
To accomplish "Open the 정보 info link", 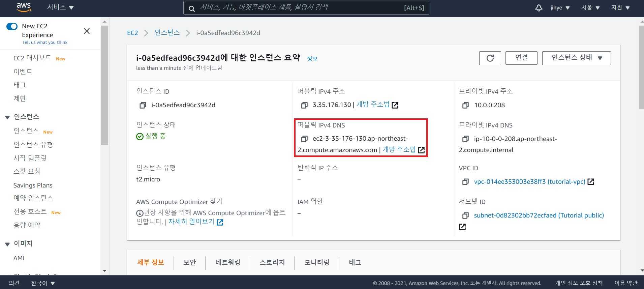I will tap(312, 59).
